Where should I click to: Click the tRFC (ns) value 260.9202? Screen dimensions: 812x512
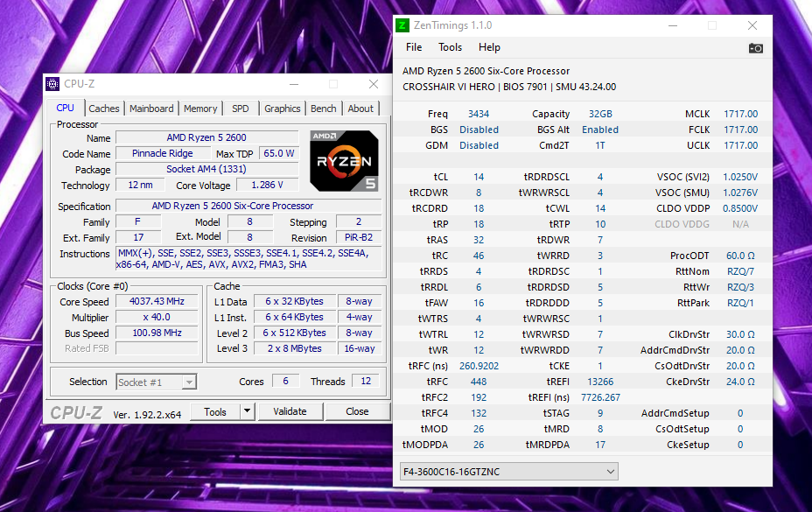[479, 366]
